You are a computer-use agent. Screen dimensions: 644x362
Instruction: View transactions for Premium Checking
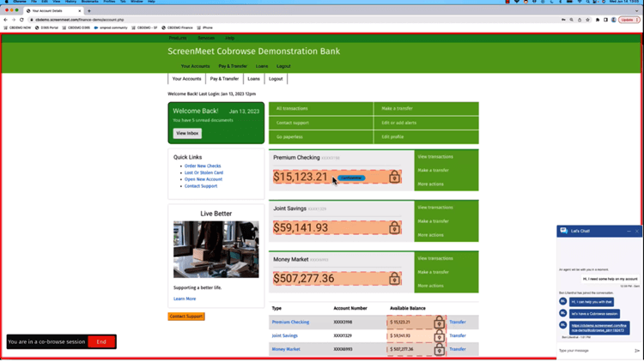click(x=435, y=157)
